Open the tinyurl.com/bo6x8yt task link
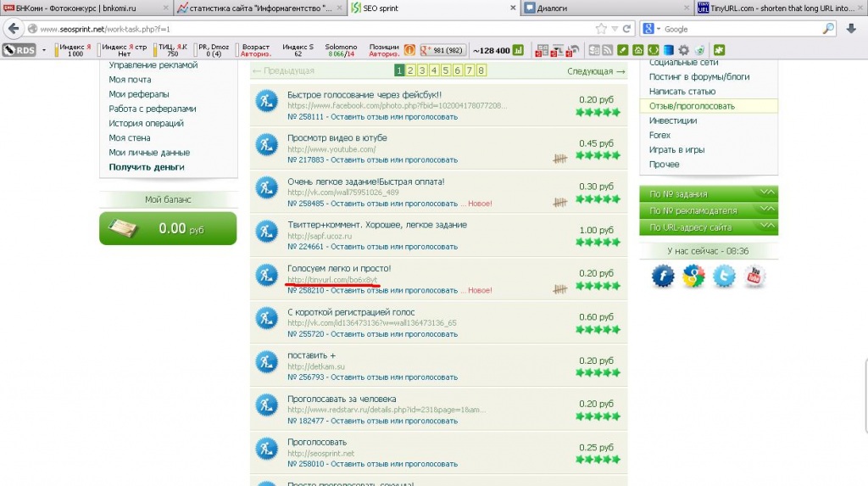868x486 pixels. pyautogui.click(x=332, y=280)
